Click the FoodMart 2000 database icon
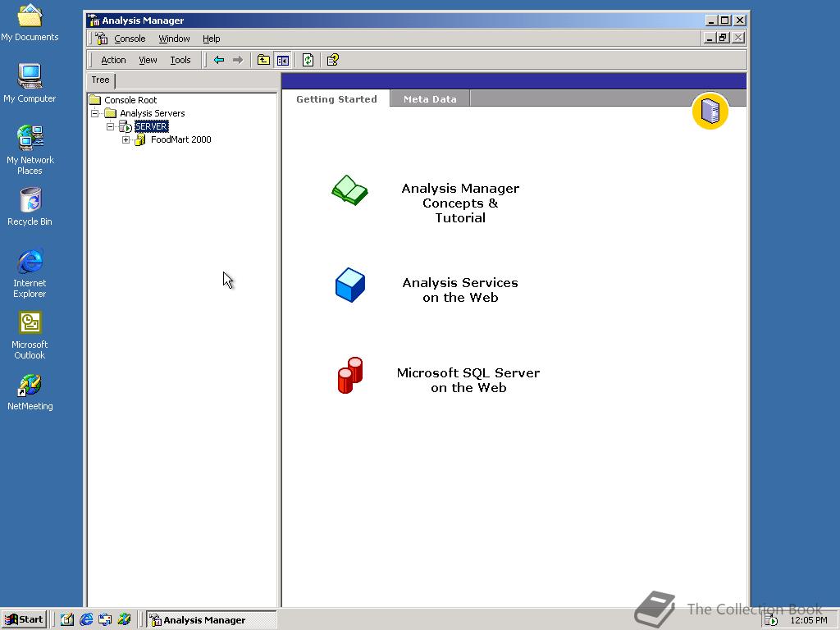 coord(140,139)
